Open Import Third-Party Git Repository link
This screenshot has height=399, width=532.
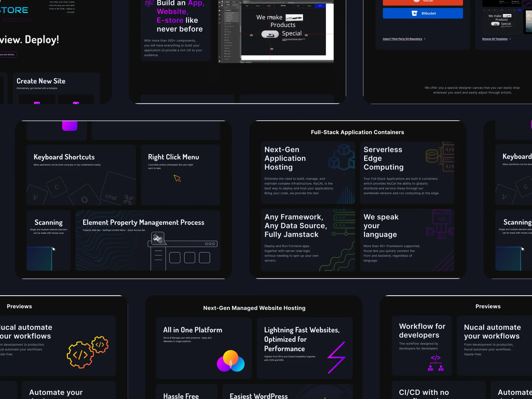click(x=402, y=39)
